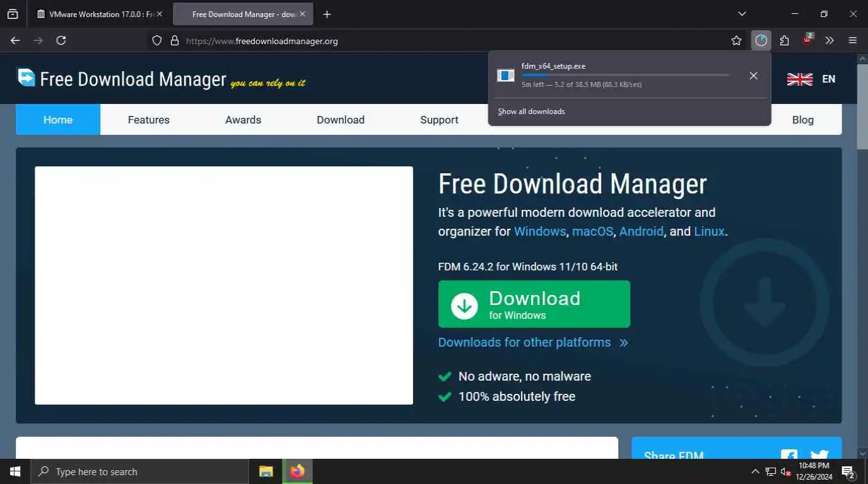Image resolution: width=868 pixels, height=484 pixels.
Task: Click the Facebook share icon
Action: pos(789,455)
